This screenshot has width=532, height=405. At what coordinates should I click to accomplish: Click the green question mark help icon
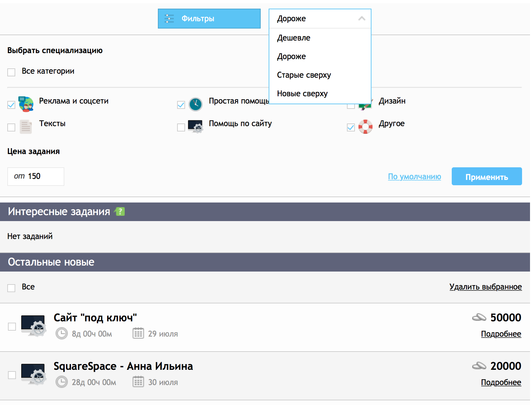[120, 211]
